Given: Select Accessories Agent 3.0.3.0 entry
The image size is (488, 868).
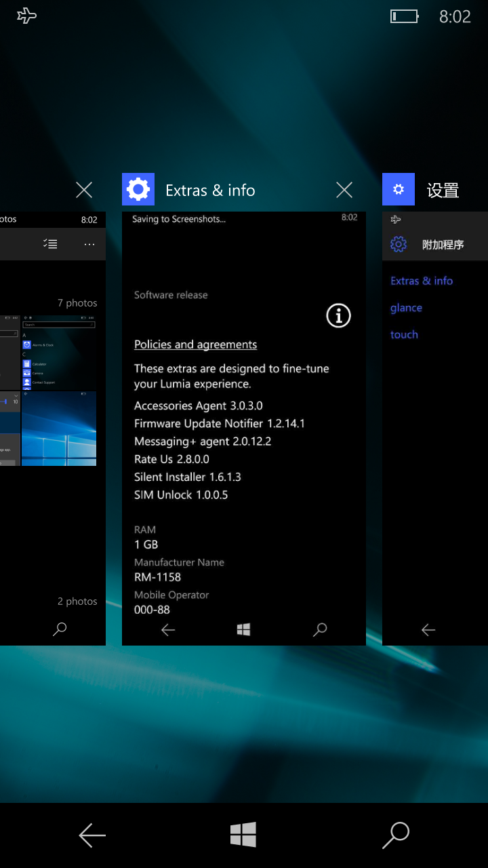Looking at the screenshot, I should coord(199,406).
